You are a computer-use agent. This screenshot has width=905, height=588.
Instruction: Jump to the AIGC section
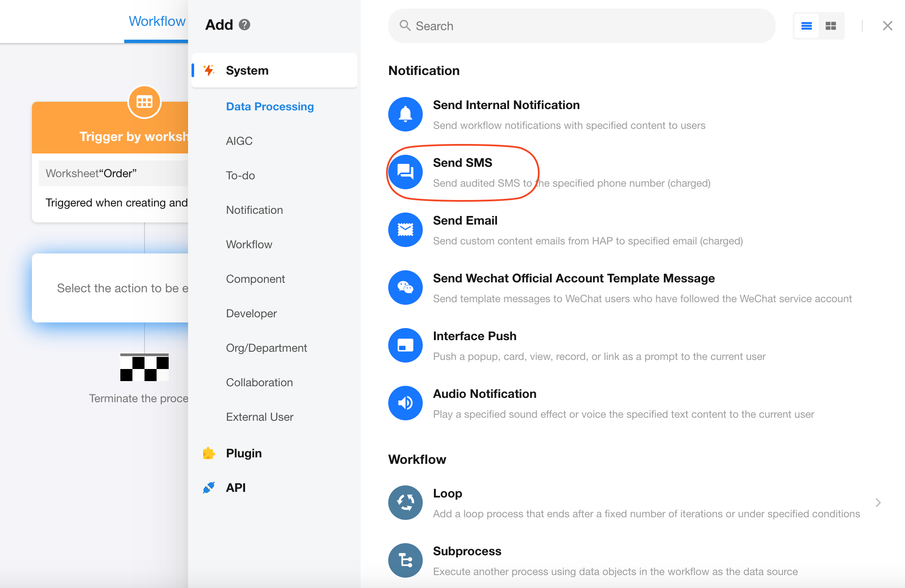click(239, 141)
